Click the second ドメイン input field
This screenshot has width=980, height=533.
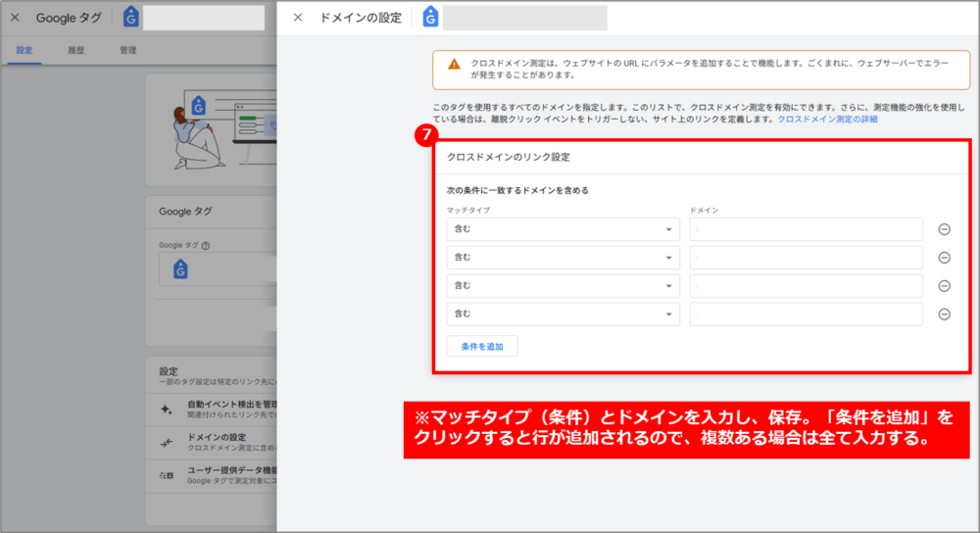tap(807, 258)
